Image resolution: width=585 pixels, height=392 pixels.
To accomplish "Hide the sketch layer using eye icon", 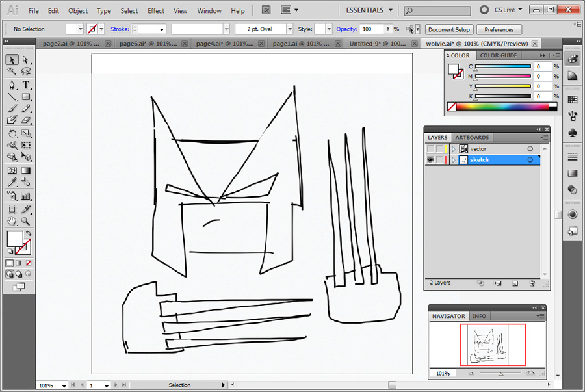I will click(x=430, y=160).
